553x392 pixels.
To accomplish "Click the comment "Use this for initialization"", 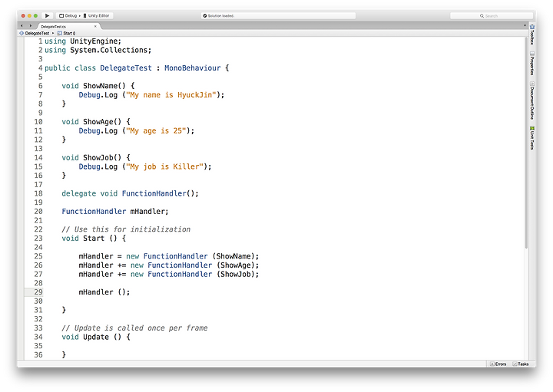I will click(132, 229).
